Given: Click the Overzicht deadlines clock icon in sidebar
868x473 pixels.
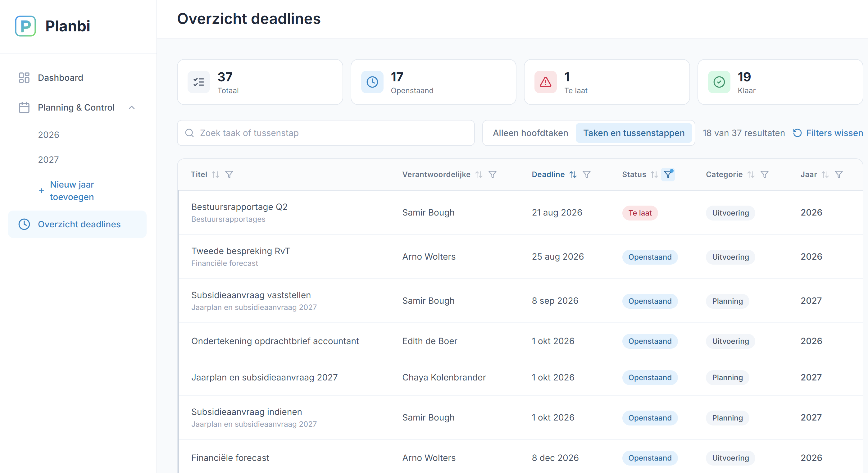Looking at the screenshot, I should [24, 224].
